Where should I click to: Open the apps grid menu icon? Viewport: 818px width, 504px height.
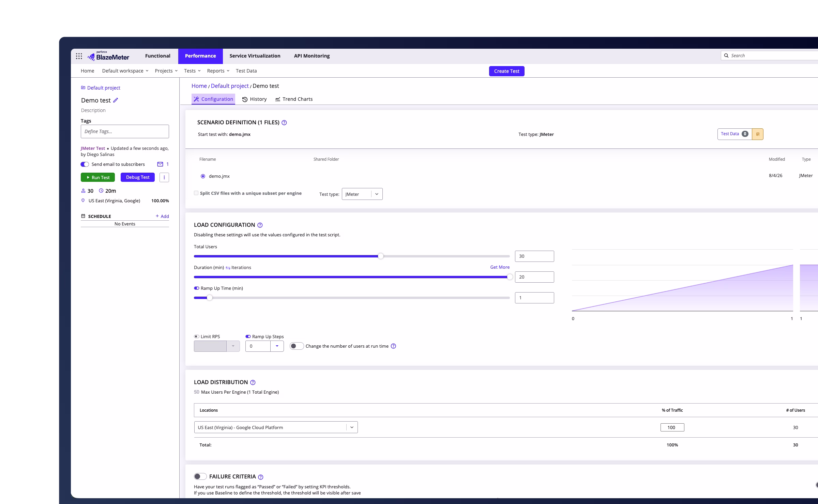pos(79,56)
